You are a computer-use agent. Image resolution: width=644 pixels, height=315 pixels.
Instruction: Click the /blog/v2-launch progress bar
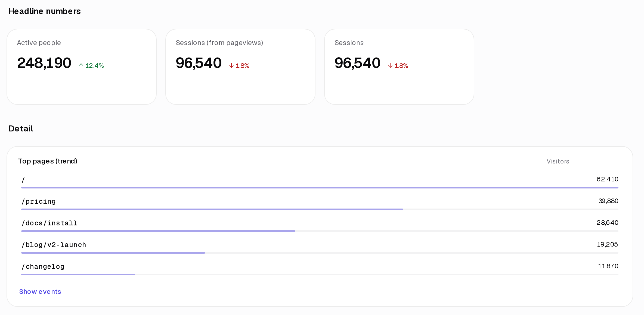click(320, 253)
